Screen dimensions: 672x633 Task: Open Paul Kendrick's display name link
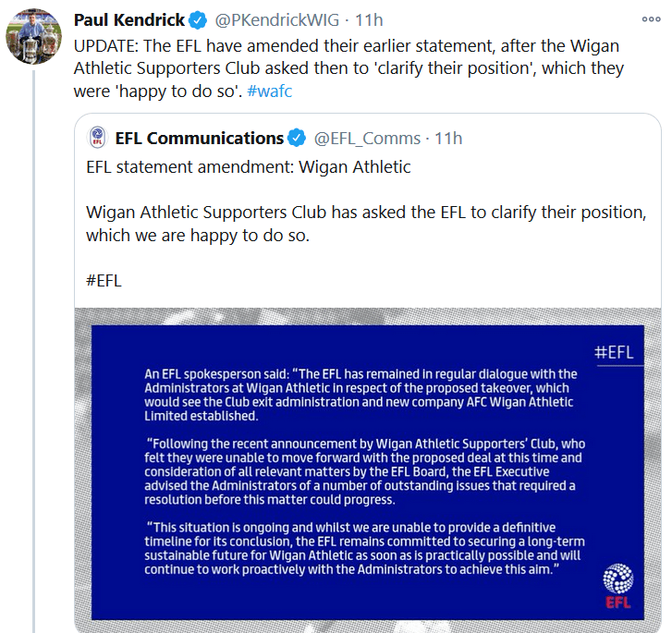tap(128, 20)
